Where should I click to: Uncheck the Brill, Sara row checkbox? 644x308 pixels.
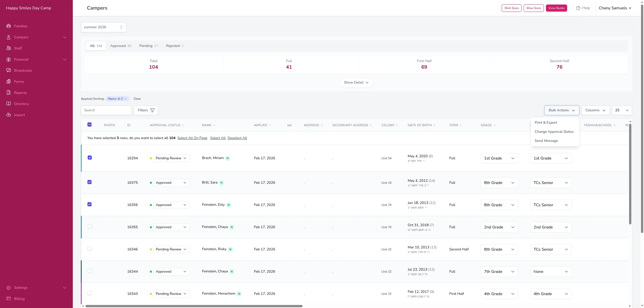(x=89, y=182)
